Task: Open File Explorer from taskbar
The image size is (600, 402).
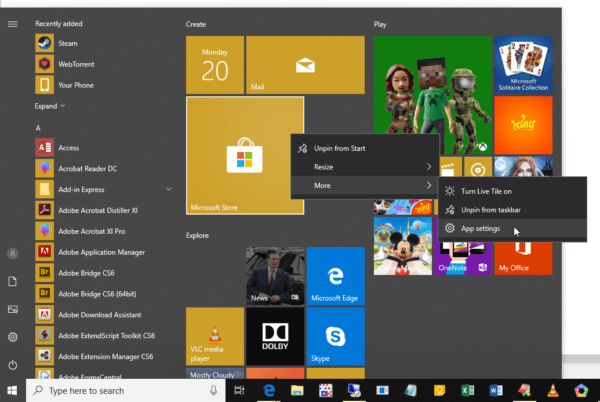Action: click(x=297, y=391)
